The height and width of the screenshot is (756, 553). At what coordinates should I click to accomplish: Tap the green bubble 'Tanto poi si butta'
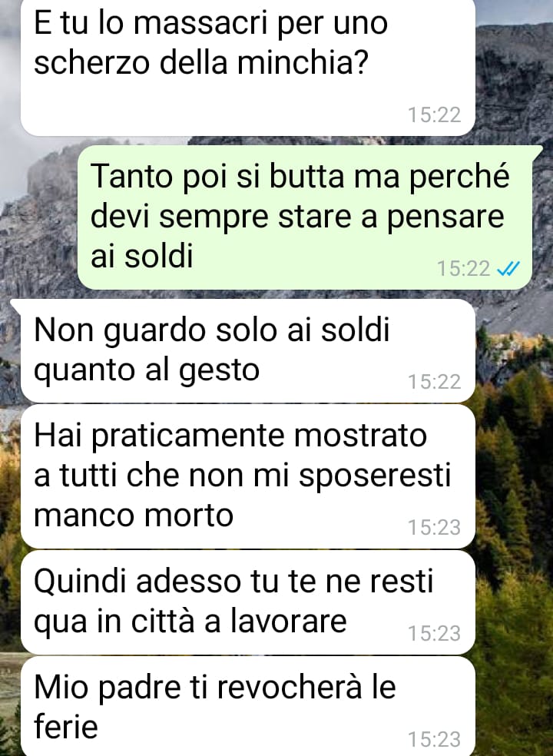tap(305, 217)
